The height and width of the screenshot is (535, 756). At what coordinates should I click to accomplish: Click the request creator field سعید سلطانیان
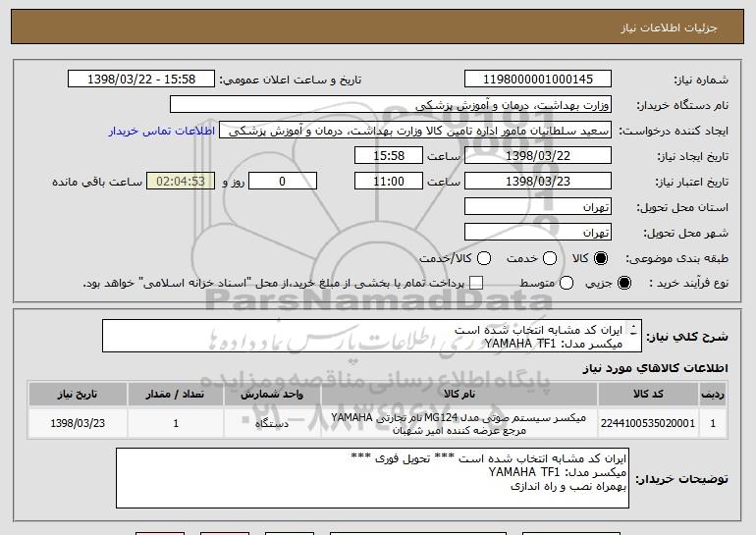pyautogui.click(x=415, y=131)
